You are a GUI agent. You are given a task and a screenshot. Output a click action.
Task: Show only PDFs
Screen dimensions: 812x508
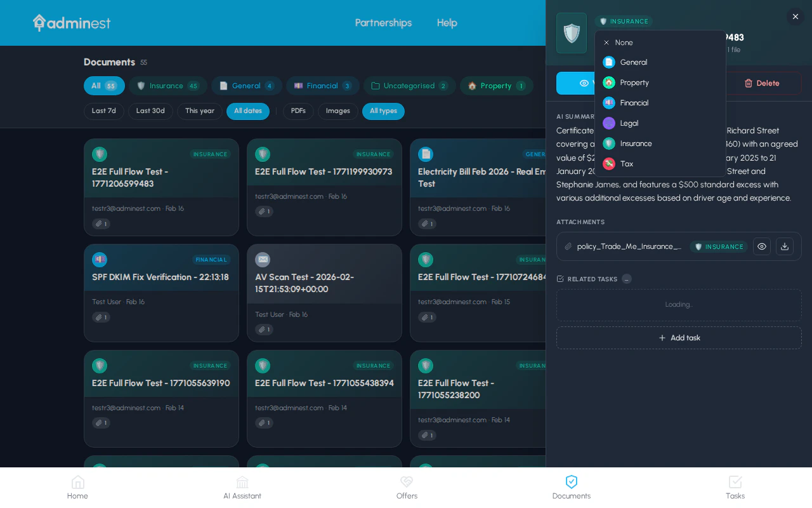pyautogui.click(x=298, y=111)
